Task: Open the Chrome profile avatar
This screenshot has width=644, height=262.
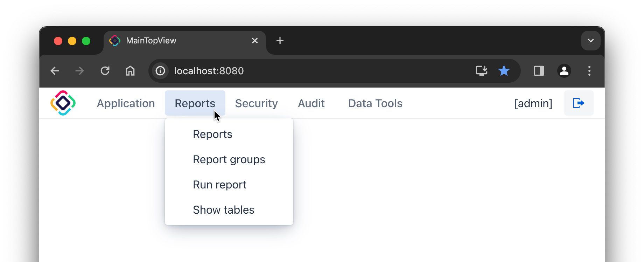Action: (x=564, y=71)
